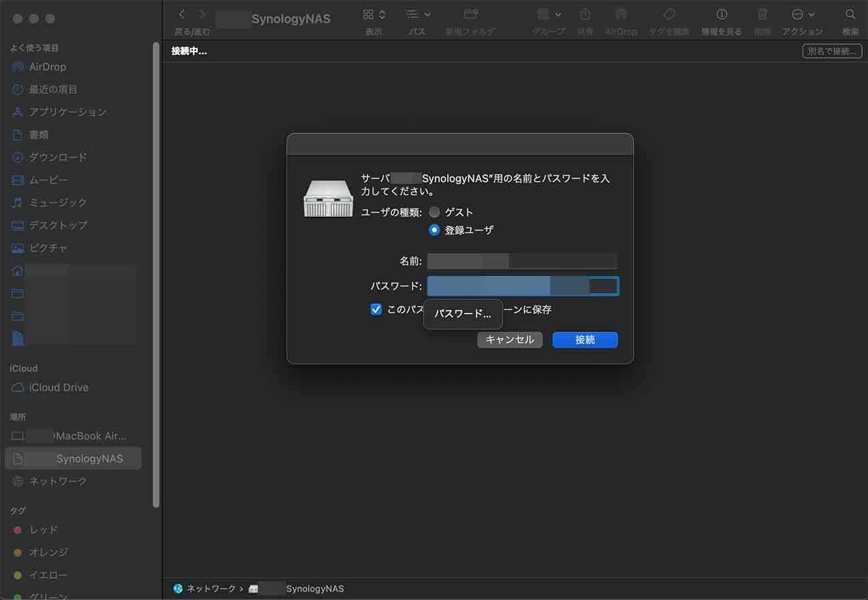Open the action (アクション) dropdown
868x600 pixels.
[803, 14]
